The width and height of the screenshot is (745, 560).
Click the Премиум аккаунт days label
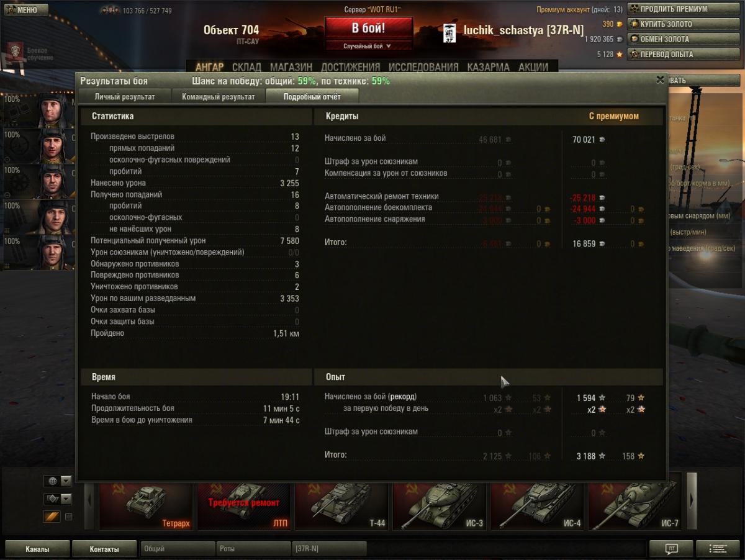coord(579,9)
